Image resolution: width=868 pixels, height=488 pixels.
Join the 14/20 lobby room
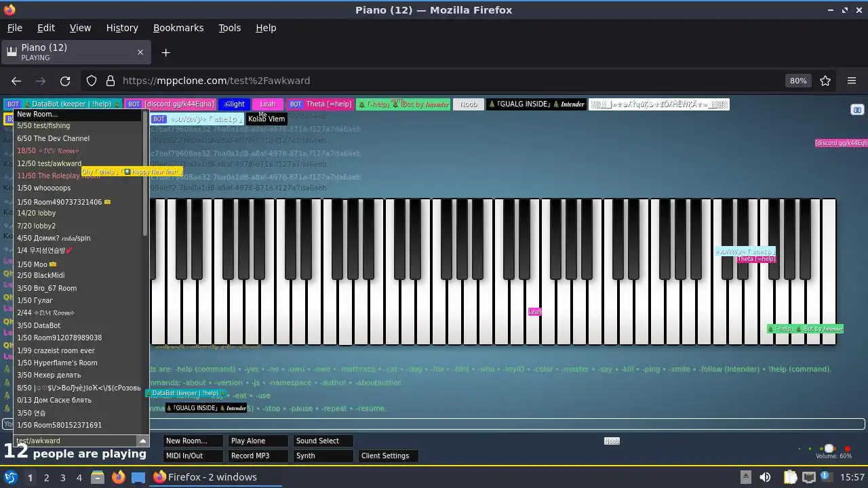point(78,213)
